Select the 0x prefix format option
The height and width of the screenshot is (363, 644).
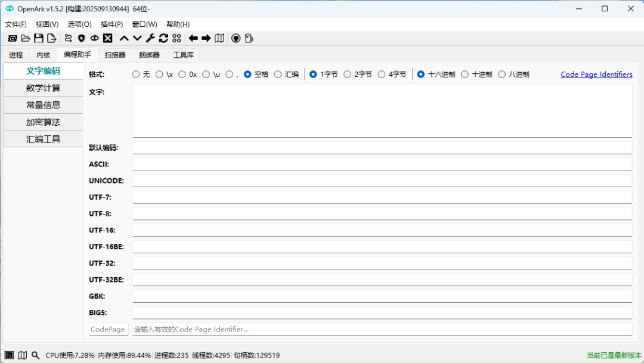click(x=182, y=74)
